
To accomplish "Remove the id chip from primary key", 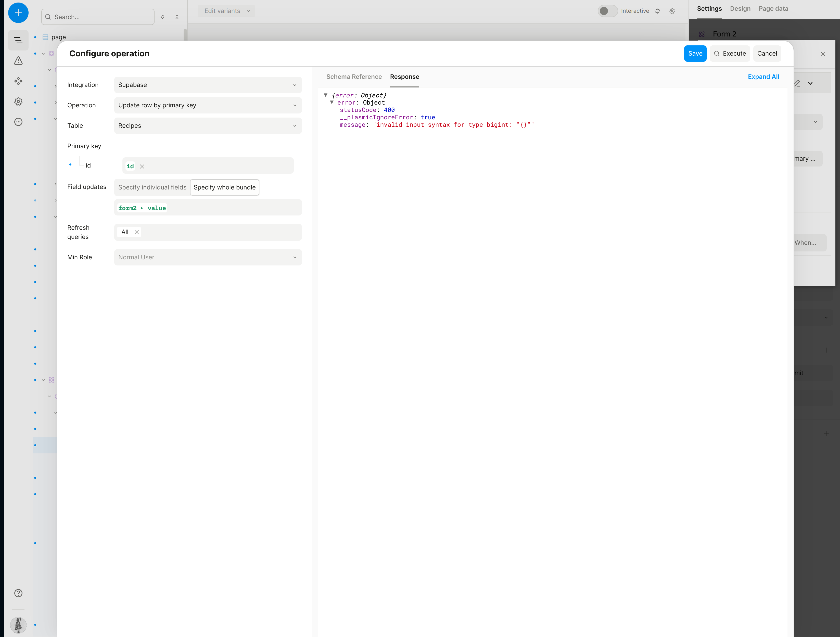I will pyautogui.click(x=142, y=166).
